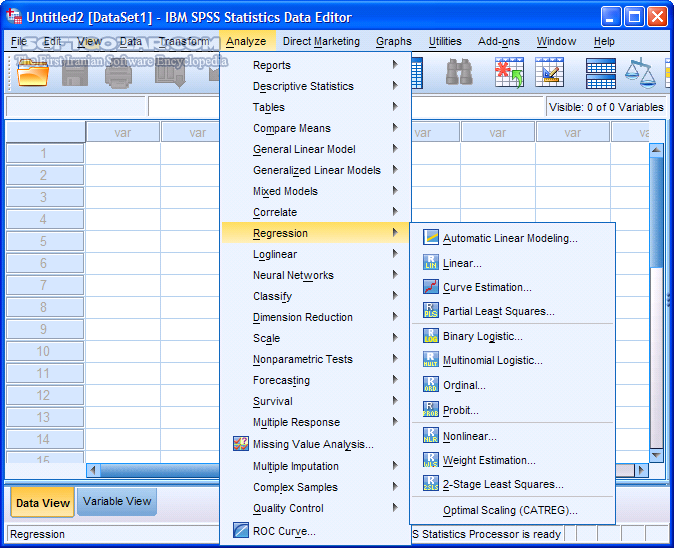Image resolution: width=674 pixels, height=548 pixels.
Task: Click the Ordinal ORD icon
Action: click(431, 385)
